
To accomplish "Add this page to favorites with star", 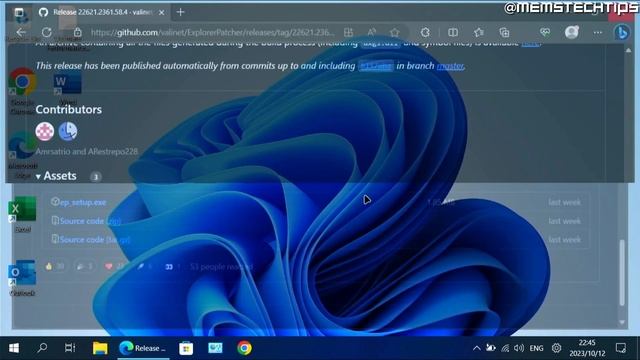I will coord(394,32).
